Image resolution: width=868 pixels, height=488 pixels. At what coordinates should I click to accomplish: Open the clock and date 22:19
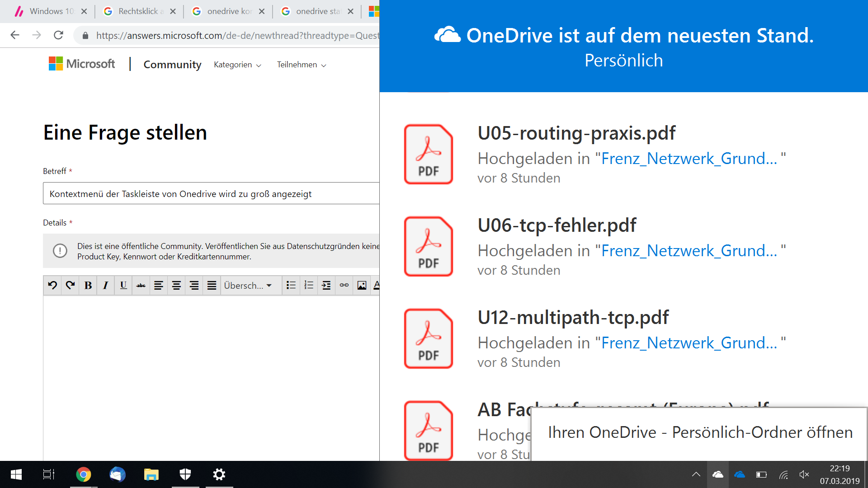(840, 474)
